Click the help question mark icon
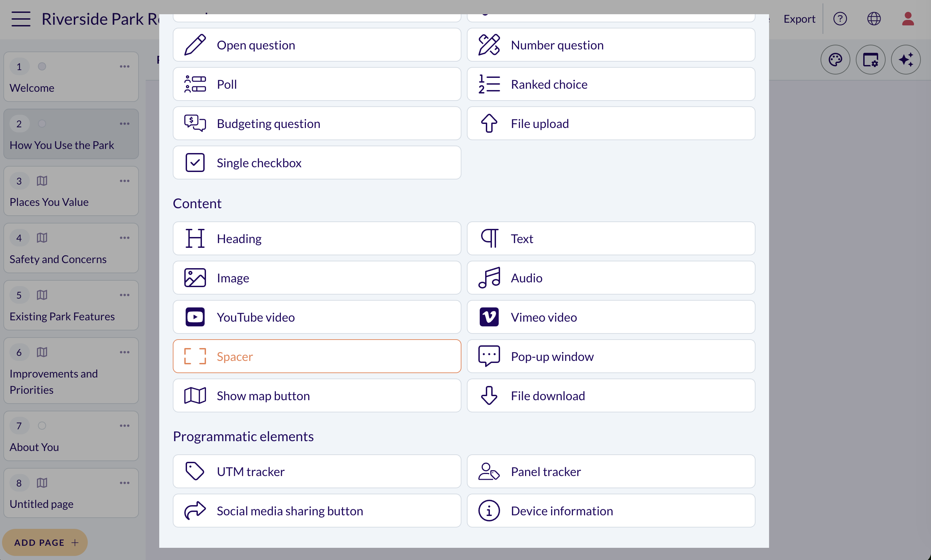 840,19
